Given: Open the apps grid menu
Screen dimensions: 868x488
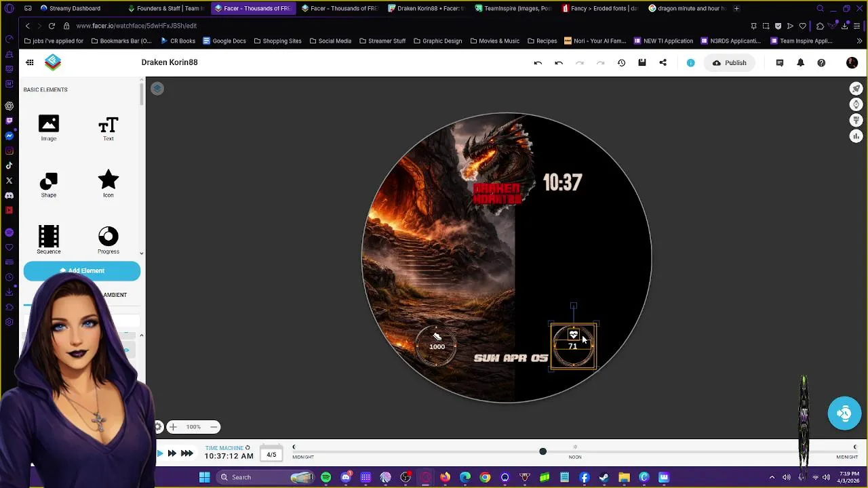Looking at the screenshot, I should 30,62.
